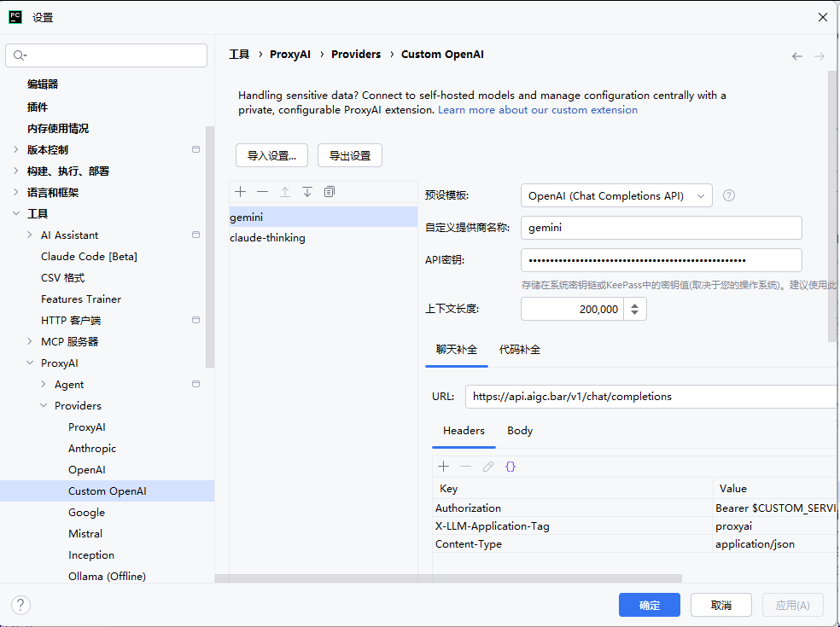Add a new custom provider with plus icon
The height and width of the screenshot is (627, 840).
click(241, 192)
